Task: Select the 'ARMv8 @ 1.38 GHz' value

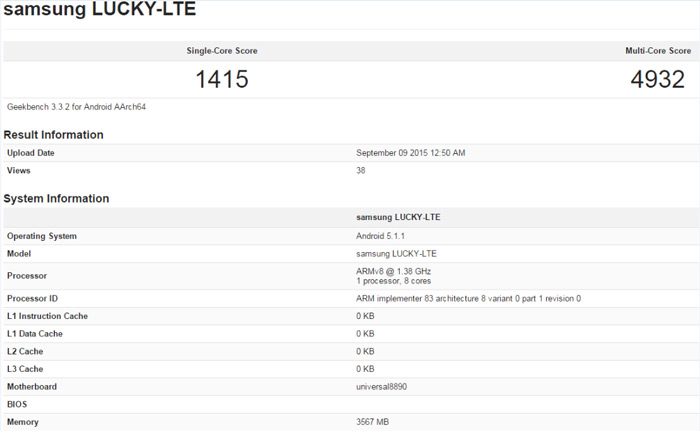Action: click(393, 271)
